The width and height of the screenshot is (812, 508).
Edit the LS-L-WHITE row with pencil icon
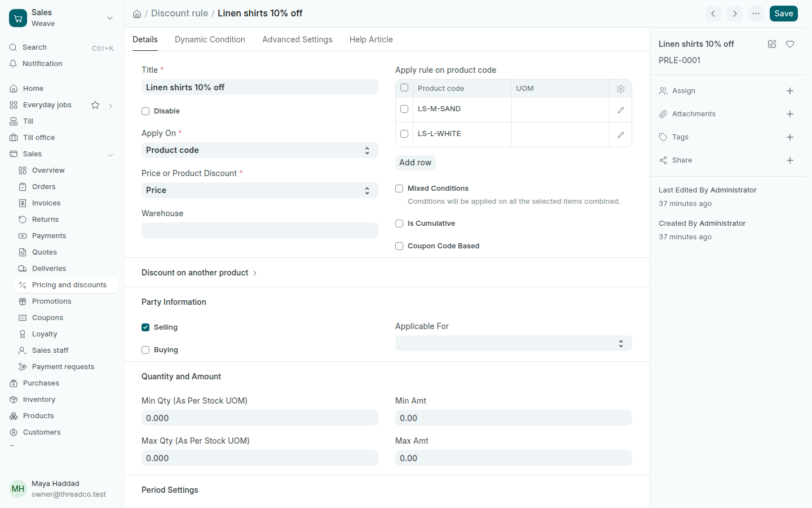tap(621, 134)
